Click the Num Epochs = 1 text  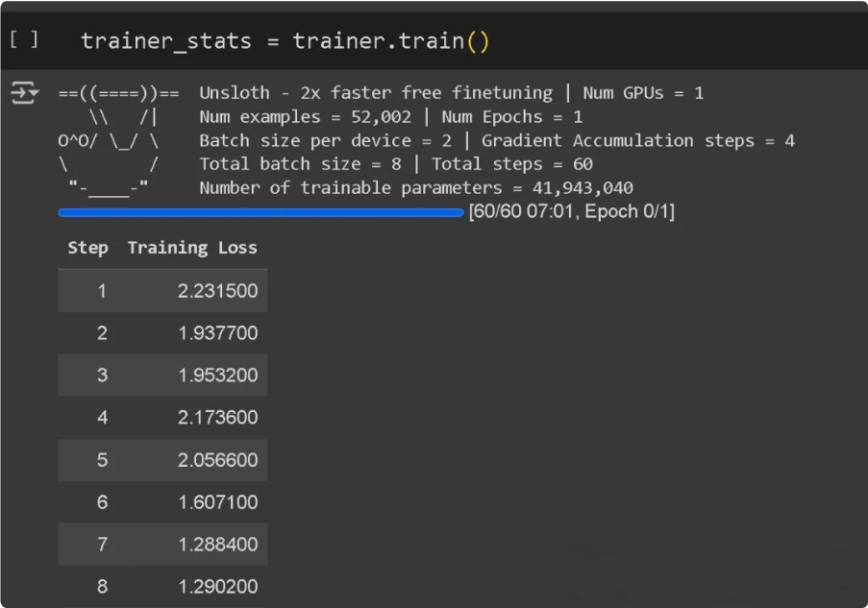click(512, 117)
